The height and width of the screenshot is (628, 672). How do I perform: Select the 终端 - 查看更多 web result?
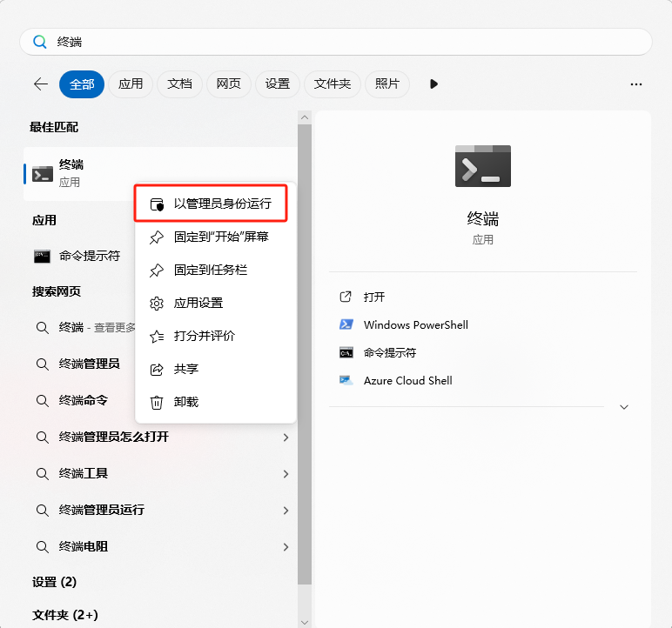point(97,328)
